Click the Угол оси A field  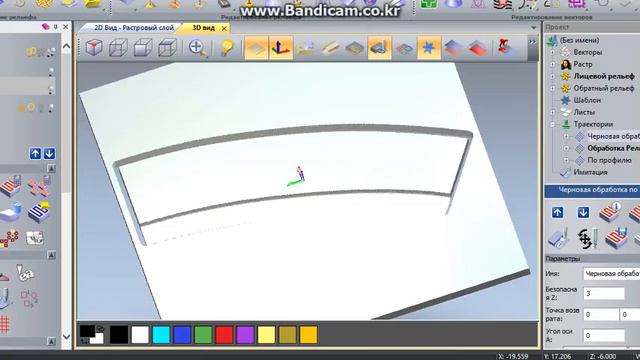pos(604,336)
